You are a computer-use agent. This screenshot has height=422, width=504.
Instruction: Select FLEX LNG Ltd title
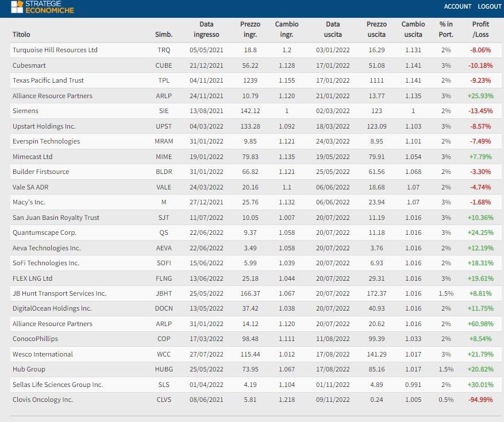pos(32,278)
